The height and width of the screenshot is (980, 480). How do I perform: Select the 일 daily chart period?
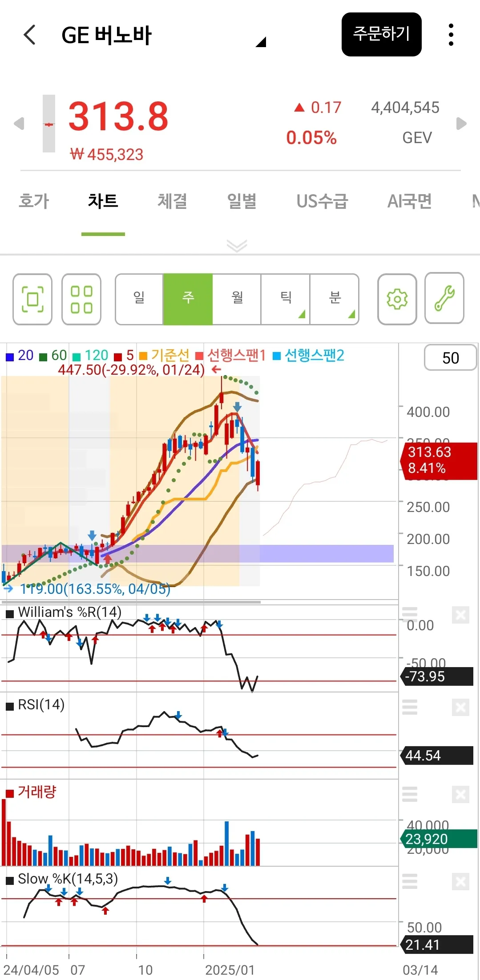(139, 299)
